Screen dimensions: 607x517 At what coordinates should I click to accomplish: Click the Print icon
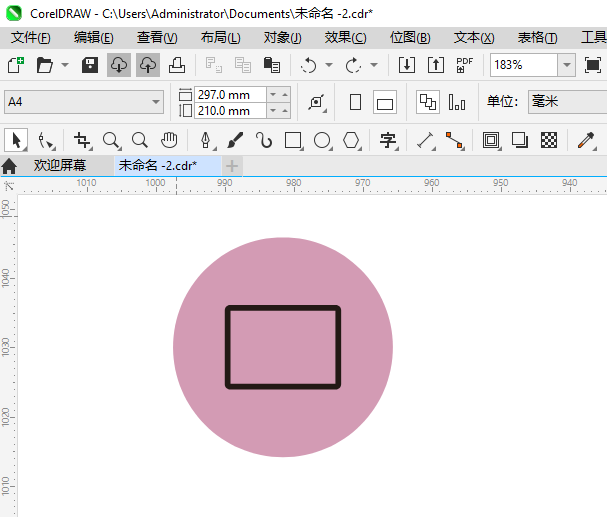point(177,65)
